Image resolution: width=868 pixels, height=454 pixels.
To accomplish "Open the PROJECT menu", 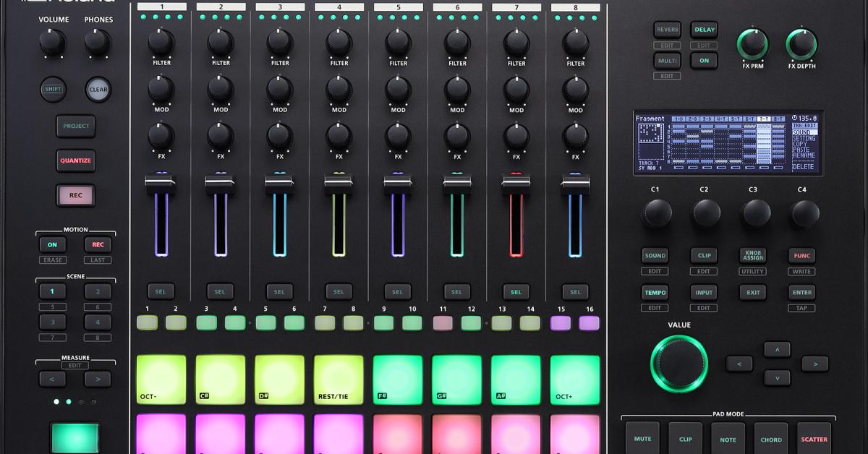I will click(x=75, y=126).
